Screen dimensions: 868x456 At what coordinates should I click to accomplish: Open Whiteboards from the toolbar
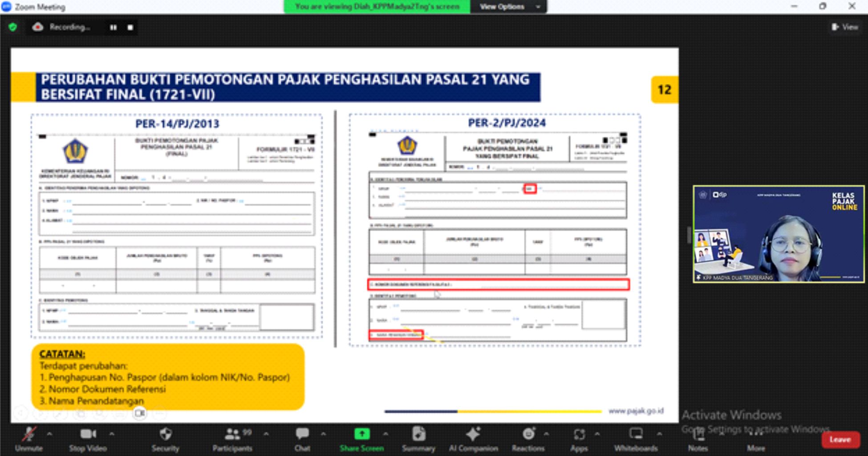pyautogui.click(x=636, y=434)
